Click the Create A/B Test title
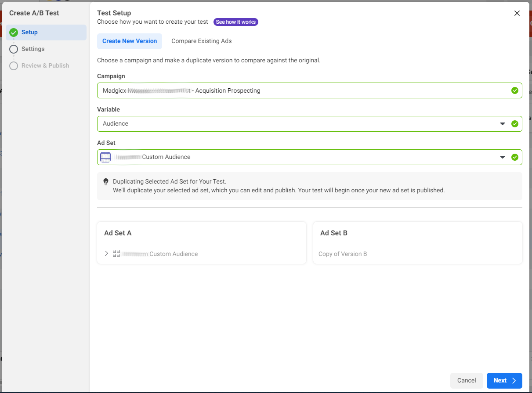Viewport: 532px width, 393px height. coord(34,13)
